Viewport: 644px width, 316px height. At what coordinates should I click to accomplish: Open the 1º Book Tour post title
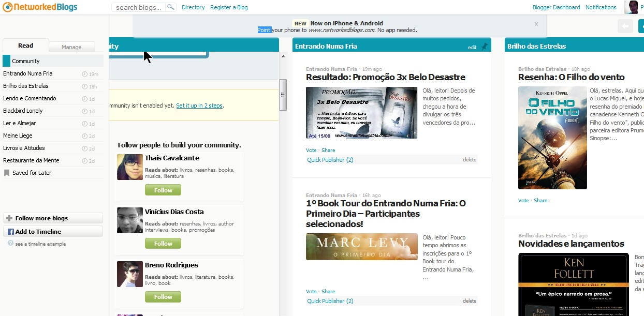pos(386,214)
